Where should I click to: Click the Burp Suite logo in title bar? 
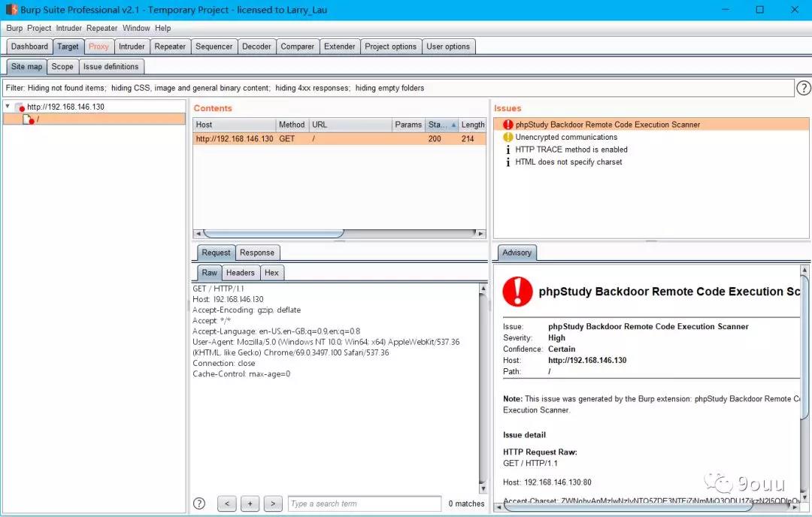pos(11,9)
